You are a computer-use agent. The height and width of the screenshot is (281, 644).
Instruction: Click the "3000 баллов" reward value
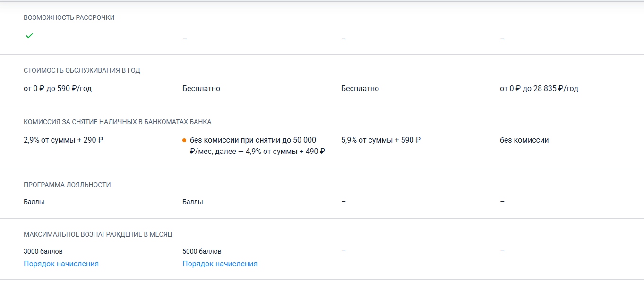[43, 251]
